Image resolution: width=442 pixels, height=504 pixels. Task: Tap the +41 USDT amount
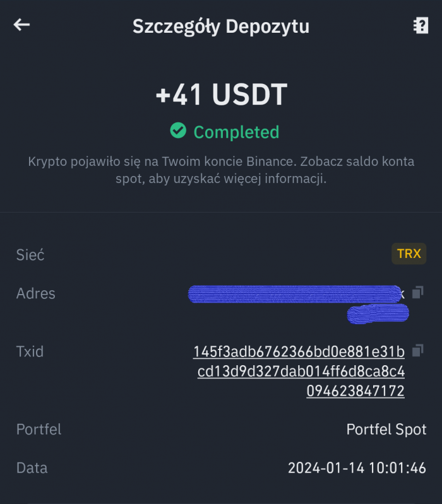(221, 95)
